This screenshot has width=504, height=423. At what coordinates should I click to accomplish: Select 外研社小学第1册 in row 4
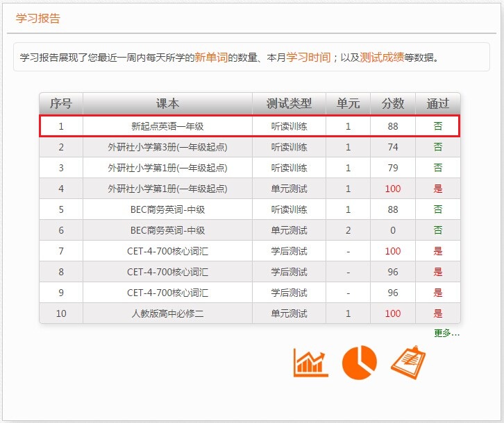coord(167,189)
